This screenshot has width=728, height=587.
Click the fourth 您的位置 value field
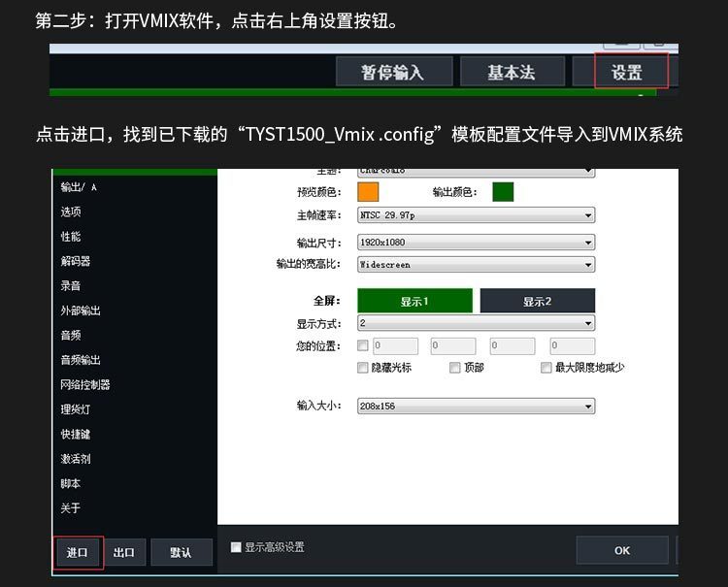point(573,345)
